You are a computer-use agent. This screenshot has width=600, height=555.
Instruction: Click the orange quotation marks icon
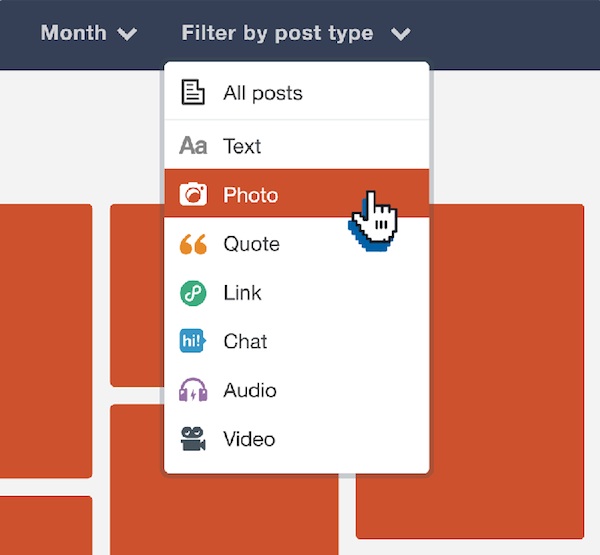coord(193,244)
